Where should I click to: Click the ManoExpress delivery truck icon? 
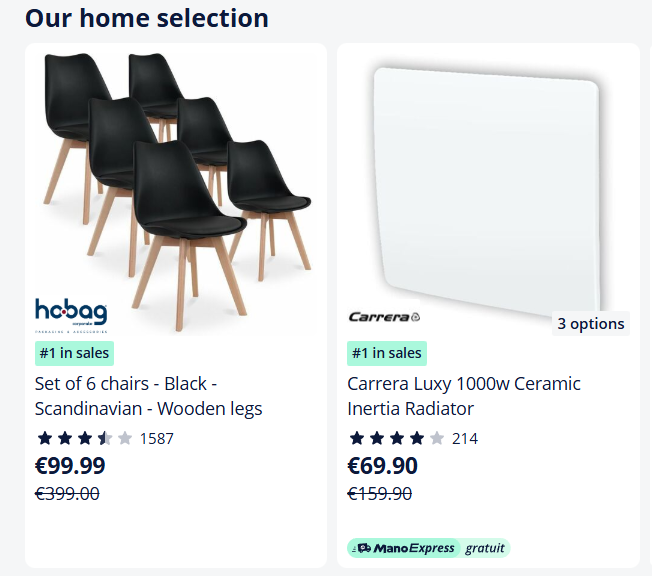click(x=364, y=548)
